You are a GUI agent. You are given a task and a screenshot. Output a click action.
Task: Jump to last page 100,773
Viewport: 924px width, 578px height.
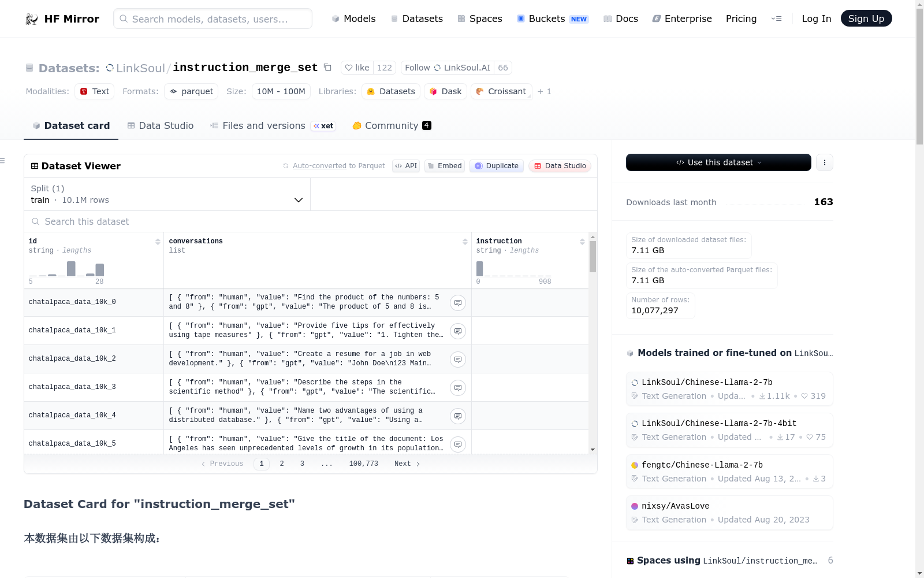click(364, 464)
